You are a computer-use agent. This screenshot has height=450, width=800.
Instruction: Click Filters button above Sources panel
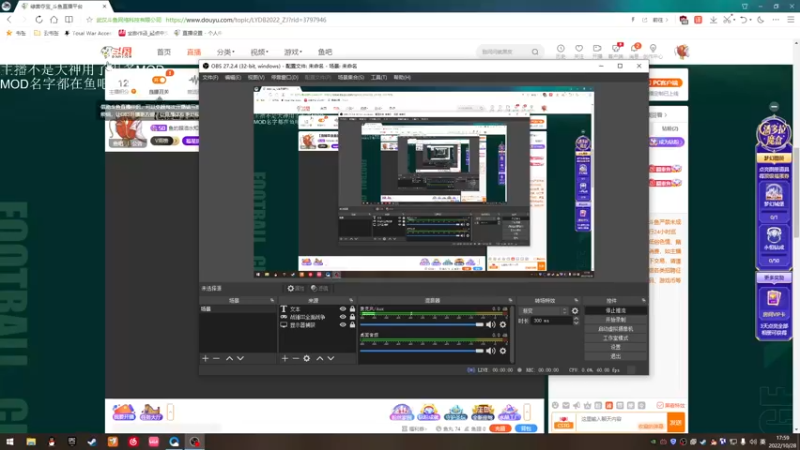coord(319,288)
